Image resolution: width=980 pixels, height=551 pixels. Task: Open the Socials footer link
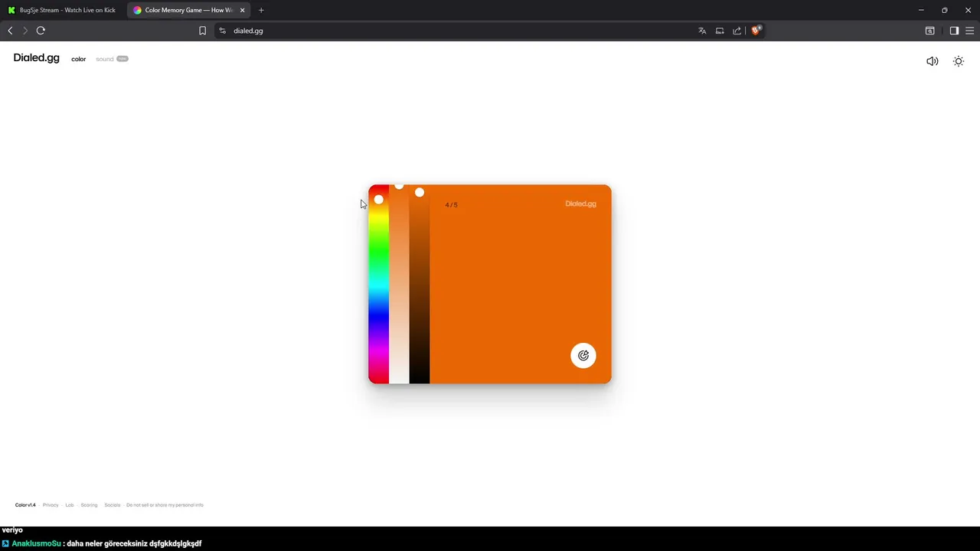pos(113,505)
